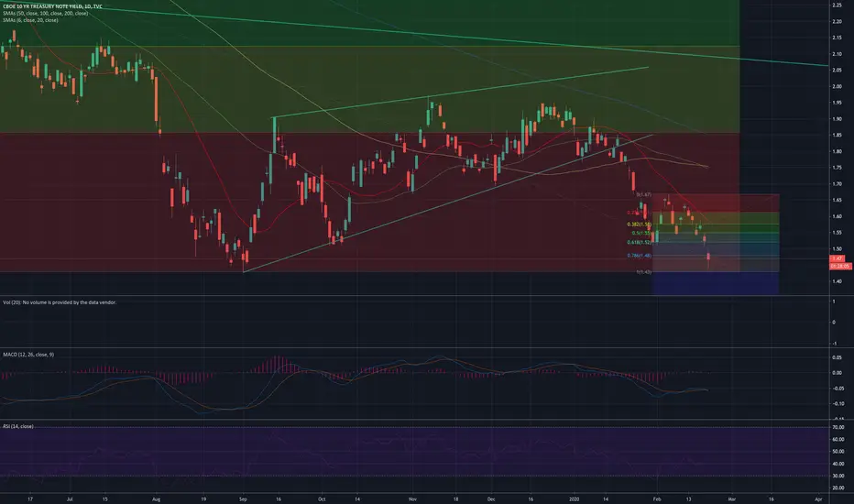Click the 70.00 level on the RSI axis
The width and height of the screenshot is (854, 504).
(x=838, y=428)
